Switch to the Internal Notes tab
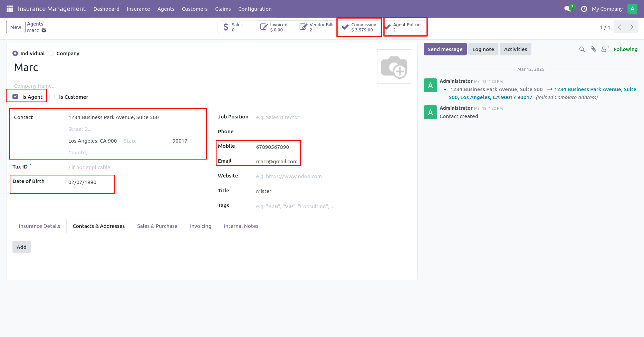 click(x=241, y=226)
